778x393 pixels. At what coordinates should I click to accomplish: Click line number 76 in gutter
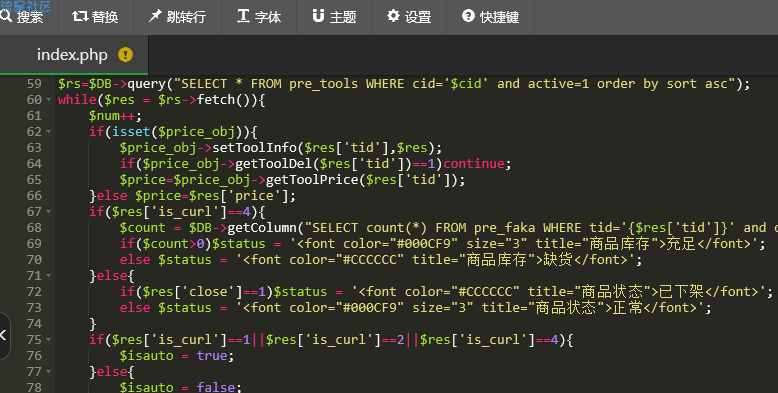tap(34, 356)
